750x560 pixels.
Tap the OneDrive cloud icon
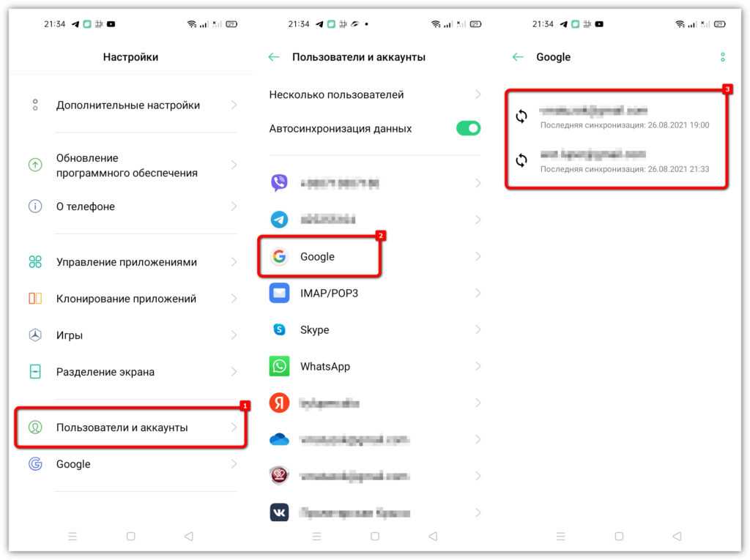coord(279,439)
